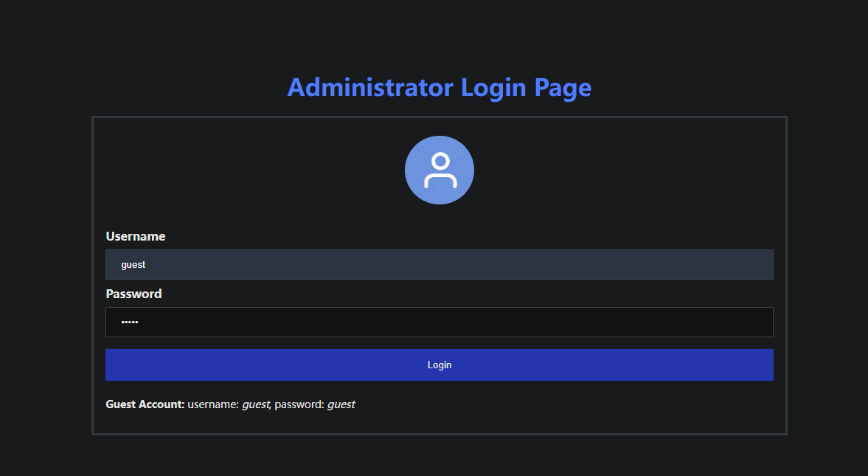The width and height of the screenshot is (868, 476).
Task: Click the italic guest password hint value
Action: 341,404
